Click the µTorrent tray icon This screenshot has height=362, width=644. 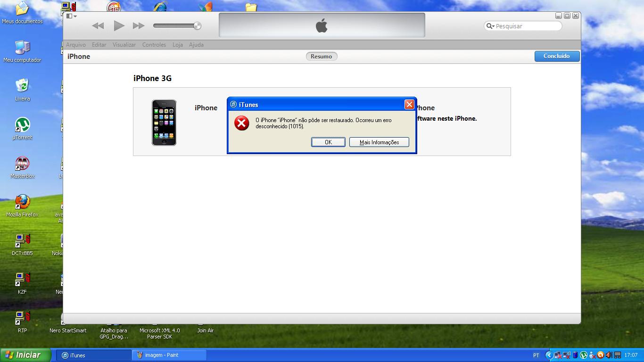tap(583, 355)
